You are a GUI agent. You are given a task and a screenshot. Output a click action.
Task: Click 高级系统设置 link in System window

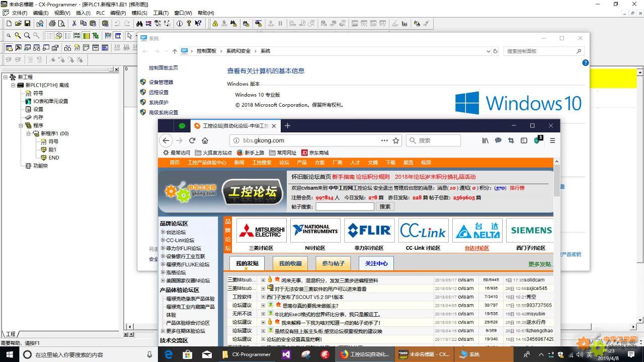(164, 112)
